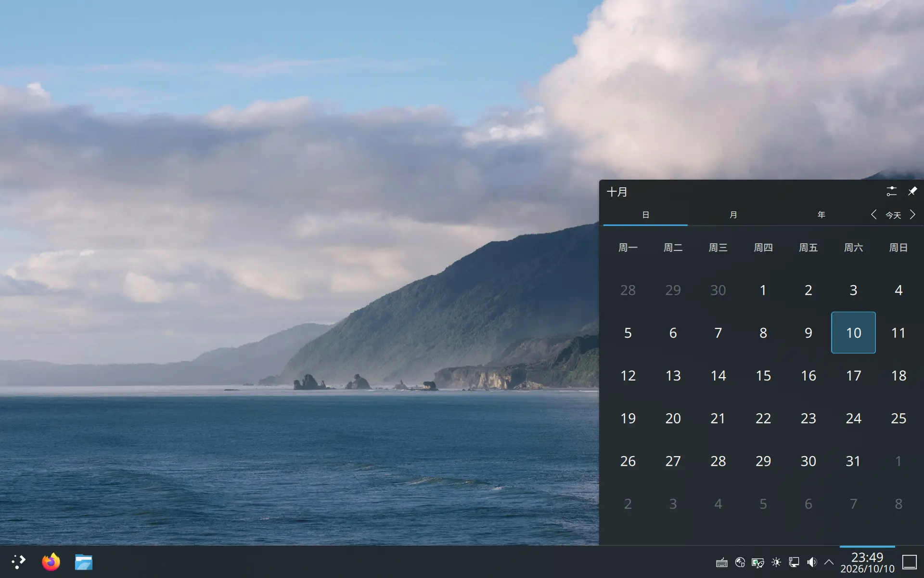The height and width of the screenshot is (578, 924).
Task: Select October 7 in the calendar
Action: point(718,333)
